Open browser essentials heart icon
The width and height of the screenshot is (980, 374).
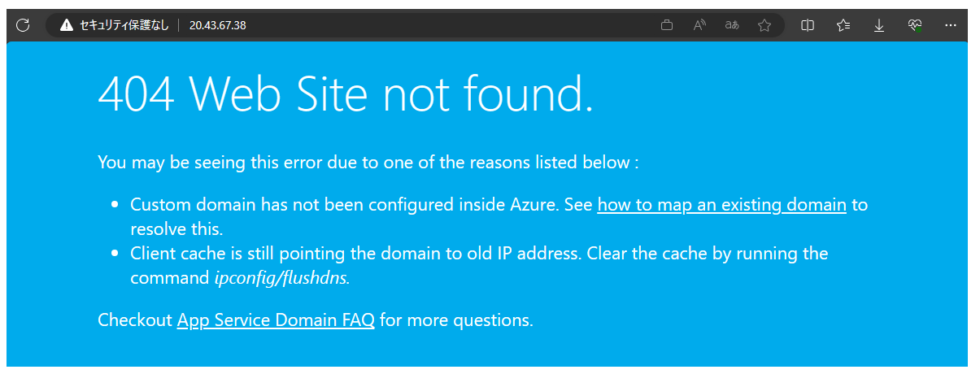915,25
